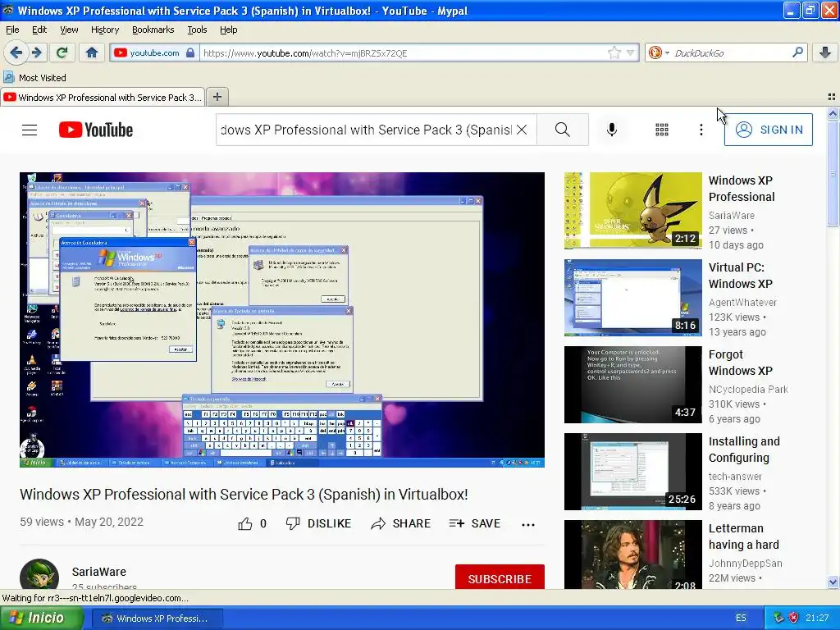Screen dimensions: 840x630
Task: Open Installing and Configuring video thumbnail
Action: coord(632,472)
